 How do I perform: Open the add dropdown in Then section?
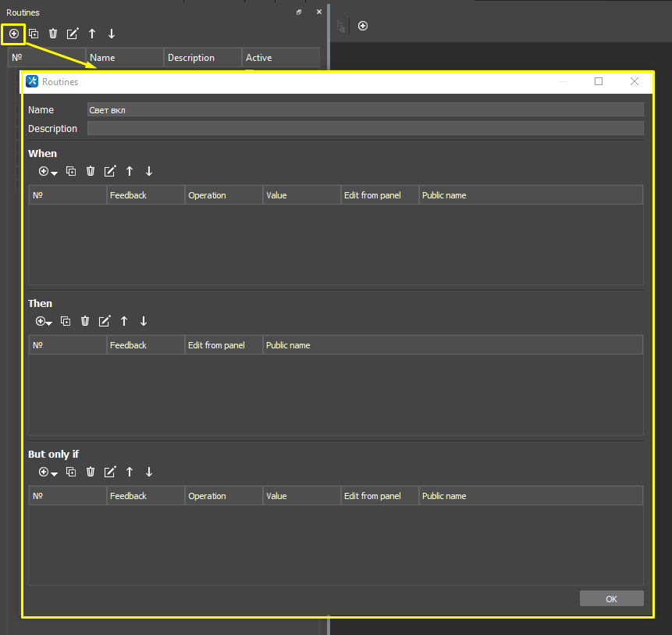click(44, 321)
